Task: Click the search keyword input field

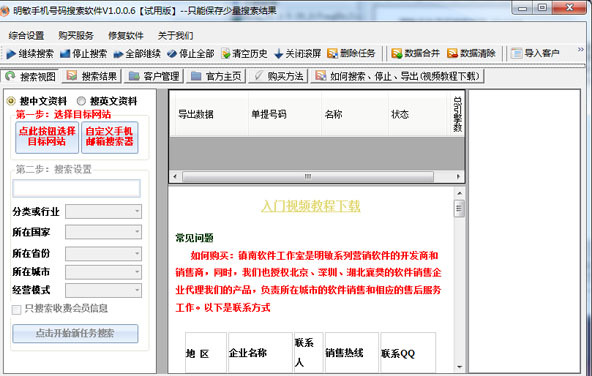Action: coord(77,188)
